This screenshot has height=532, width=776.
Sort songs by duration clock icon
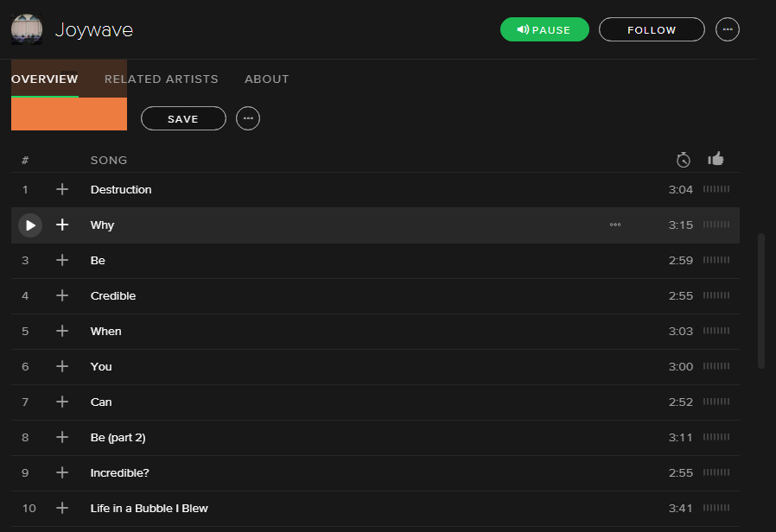point(683,159)
